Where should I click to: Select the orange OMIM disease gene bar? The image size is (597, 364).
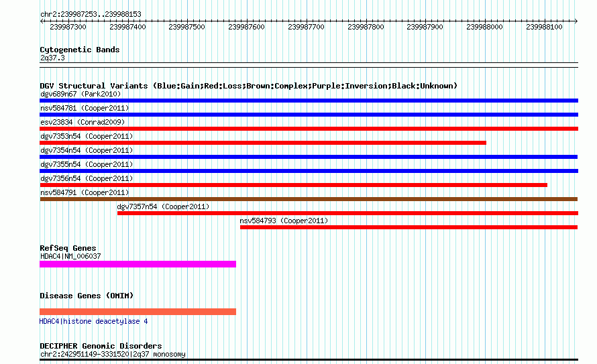[x=138, y=312]
